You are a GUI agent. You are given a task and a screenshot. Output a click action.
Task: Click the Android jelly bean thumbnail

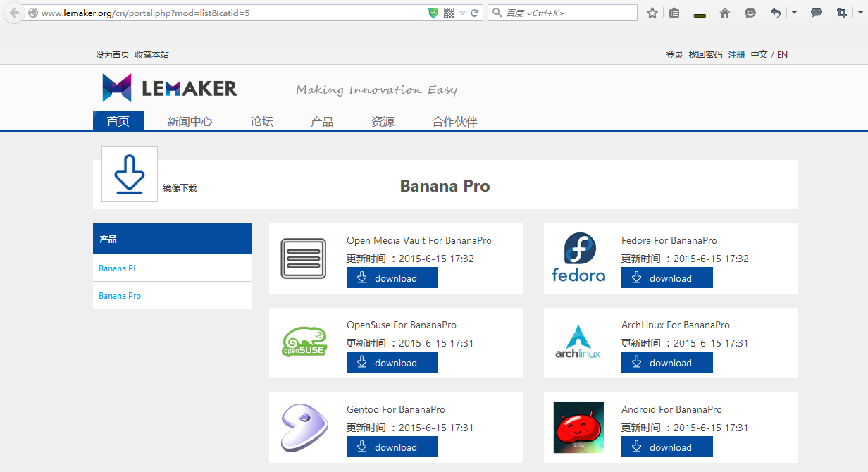pos(578,427)
